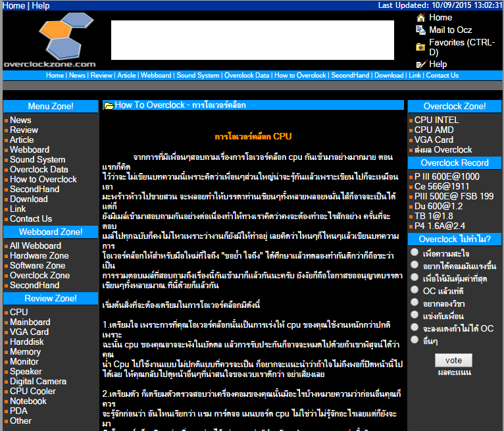Select the แข่งกับเพื่อน poll option
Image resolution: width=504 pixels, height=431 pixels.
[415, 315]
